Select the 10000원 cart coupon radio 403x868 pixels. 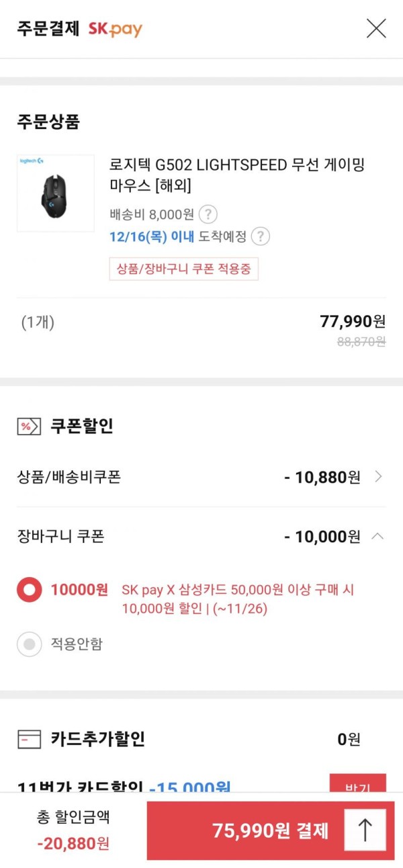pyautogui.click(x=30, y=591)
